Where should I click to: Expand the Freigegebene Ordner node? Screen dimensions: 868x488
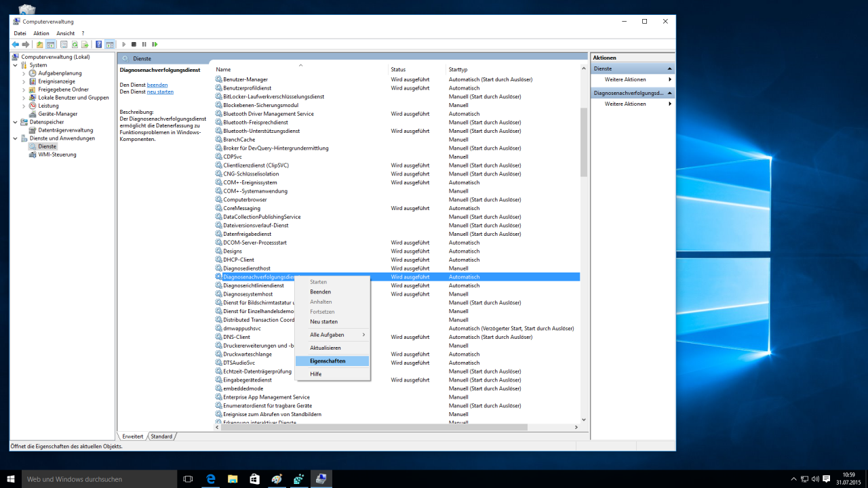pos(24,89)
